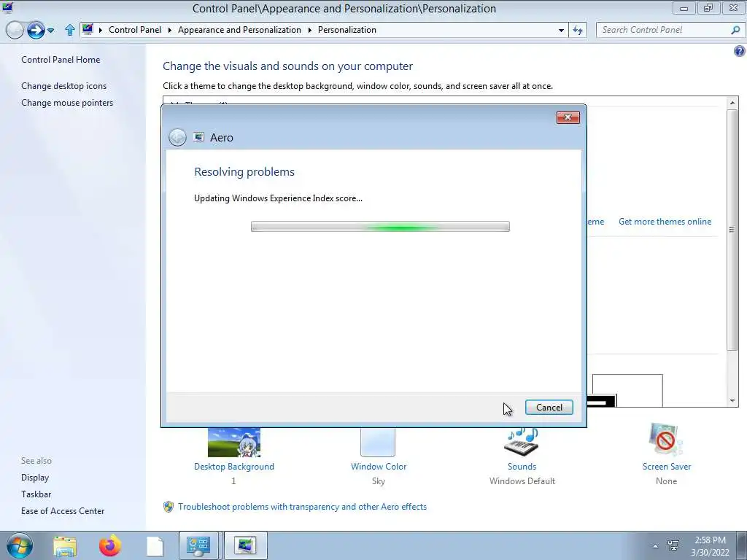This screenshot has width=747, height=560.
Task: Open Desktop Background settings icon
Action: [x=234, y=443]
